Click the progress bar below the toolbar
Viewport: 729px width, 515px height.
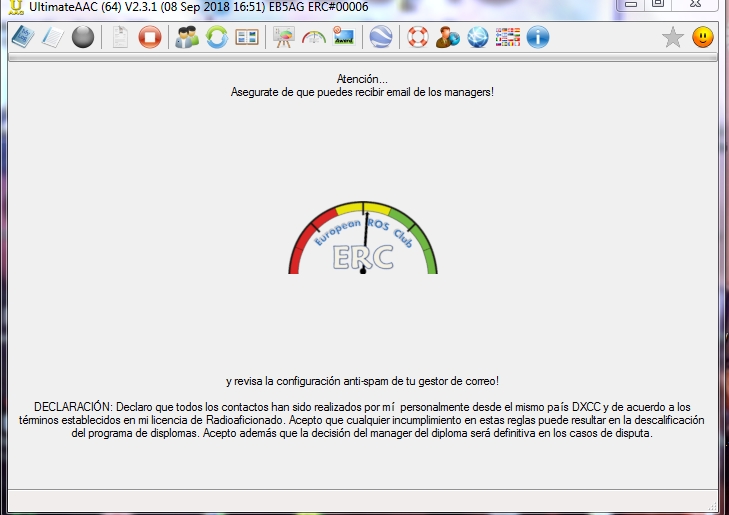pyautogui.click(x=363, y=57)
